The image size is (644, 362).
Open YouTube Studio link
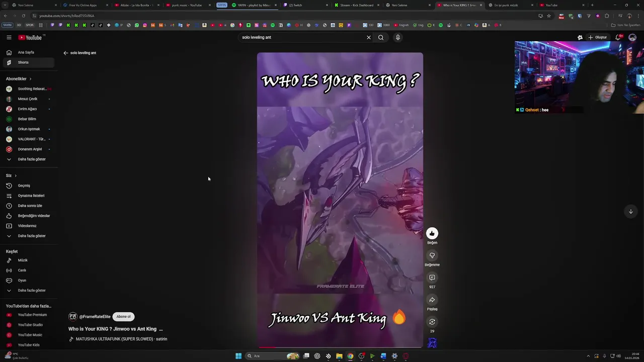(x=28, y=325)
